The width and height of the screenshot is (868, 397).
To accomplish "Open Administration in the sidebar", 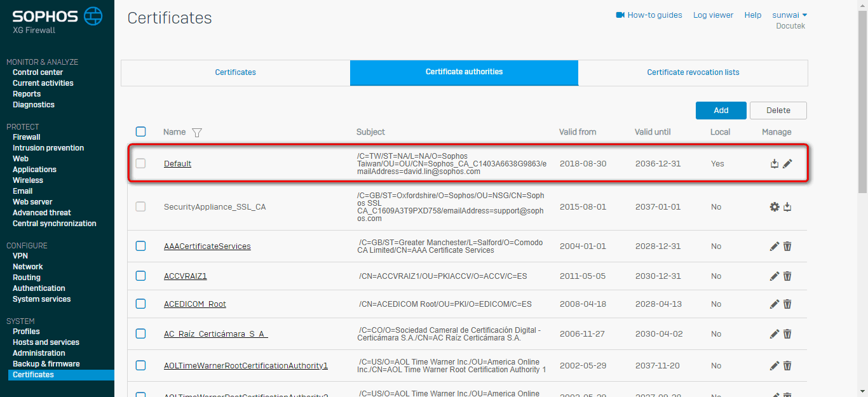I will point(39,353).
